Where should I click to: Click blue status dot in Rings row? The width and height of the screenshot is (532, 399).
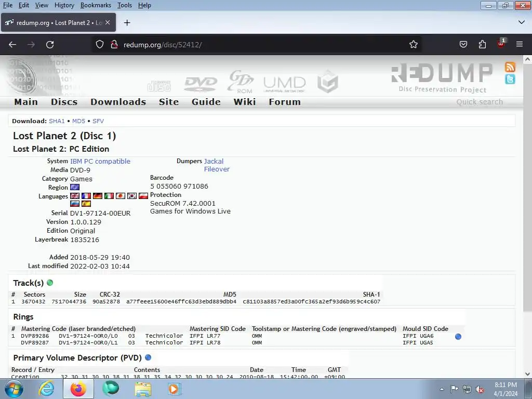pos(458,337)
